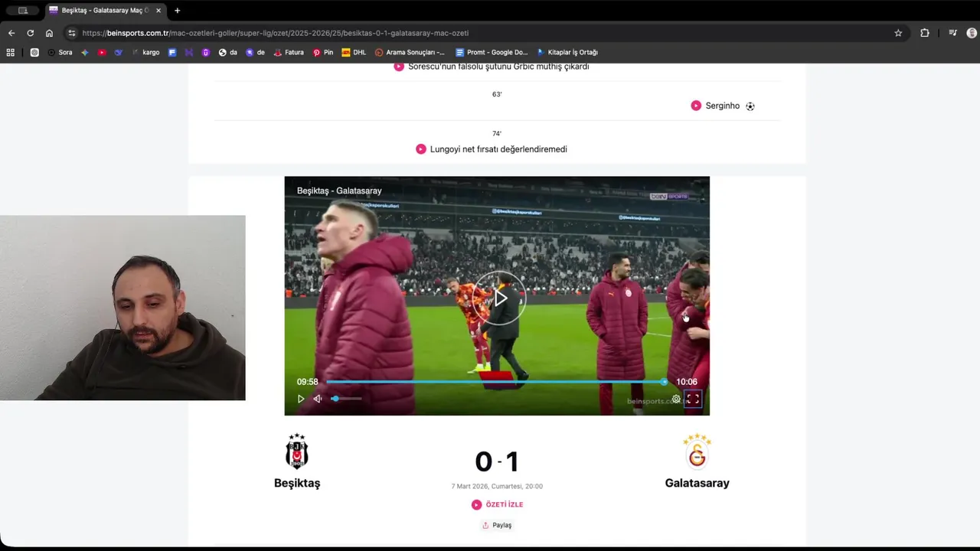Viewport: 980px width, 551px height.
Task: Mute the video with speaker icon
Action: tap(318, 399)
